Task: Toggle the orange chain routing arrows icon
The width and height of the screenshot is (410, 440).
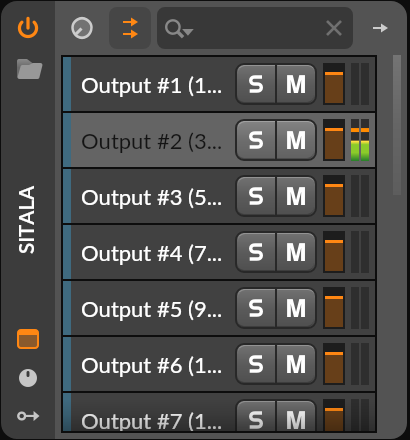Action: point(130,28)
